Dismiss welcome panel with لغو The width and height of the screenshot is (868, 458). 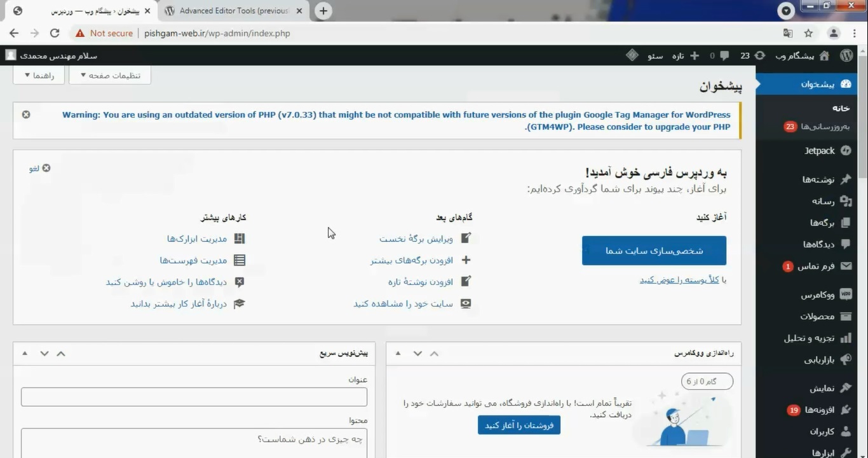[x=39, y=168]
